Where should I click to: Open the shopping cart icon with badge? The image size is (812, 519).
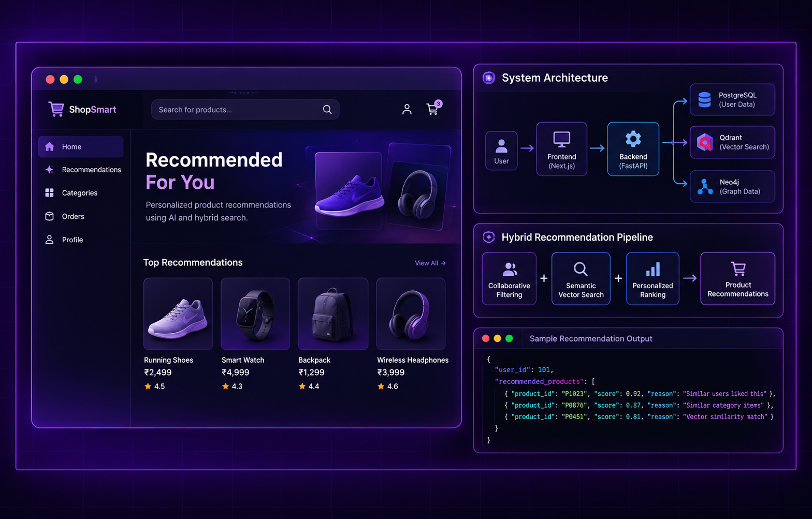(x=433, y=108)
